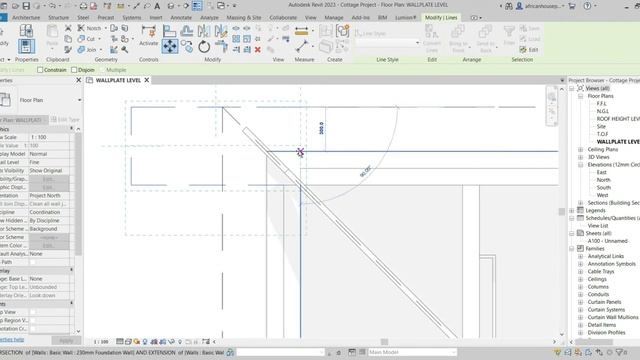
Task: Open the Site floor plan view
Action: [601, 127]
